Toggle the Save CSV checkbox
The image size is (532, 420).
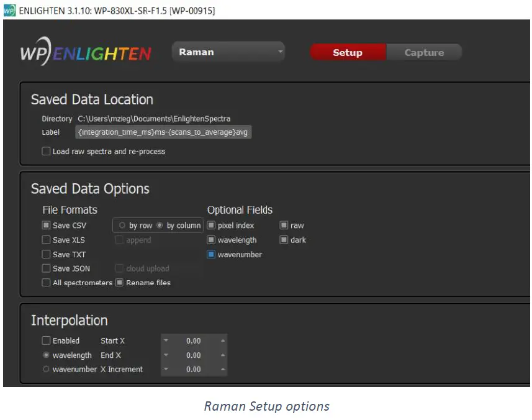click(47, 226)
